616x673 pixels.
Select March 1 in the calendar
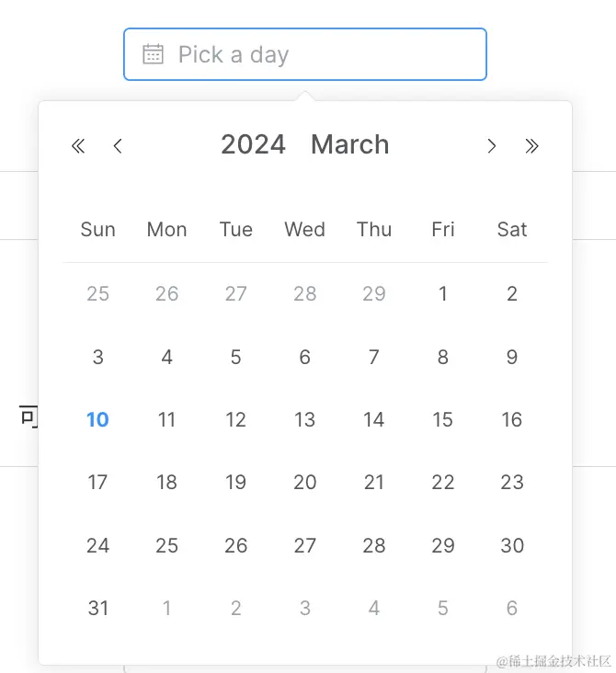pos(443,293)
